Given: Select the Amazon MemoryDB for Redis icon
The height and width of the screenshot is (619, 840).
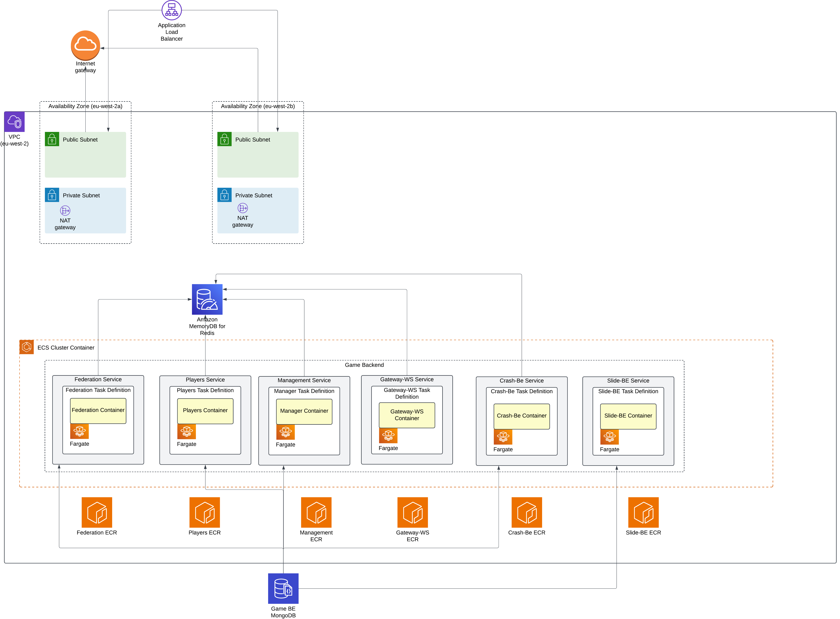Looking at the screenshot, I should click(x=207, y=300).
